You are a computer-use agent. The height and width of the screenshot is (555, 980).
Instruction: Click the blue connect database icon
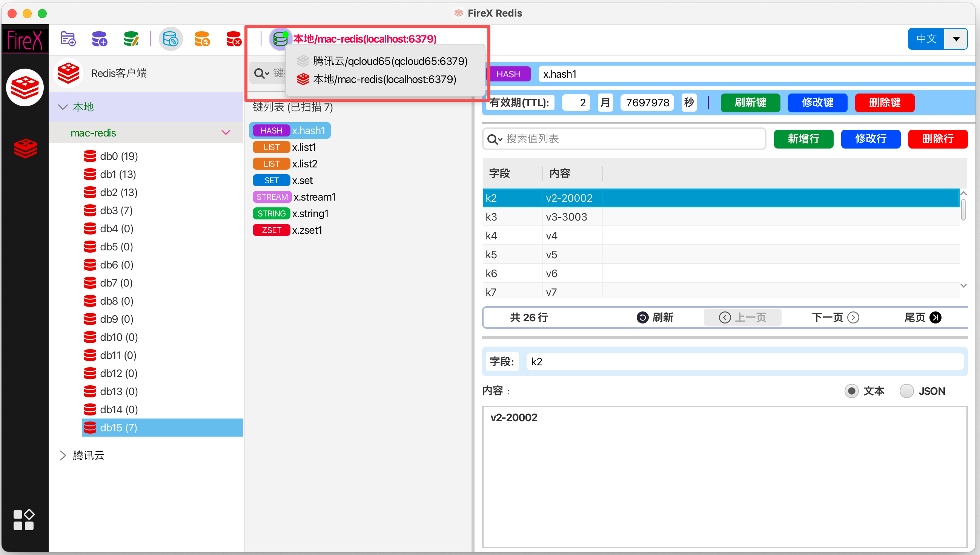point(171,39)
